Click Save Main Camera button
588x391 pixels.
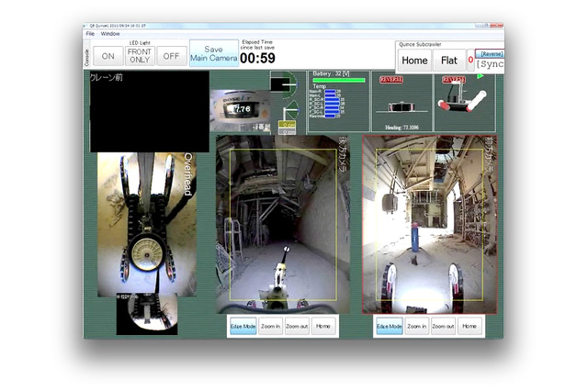[x=213, y=54]
